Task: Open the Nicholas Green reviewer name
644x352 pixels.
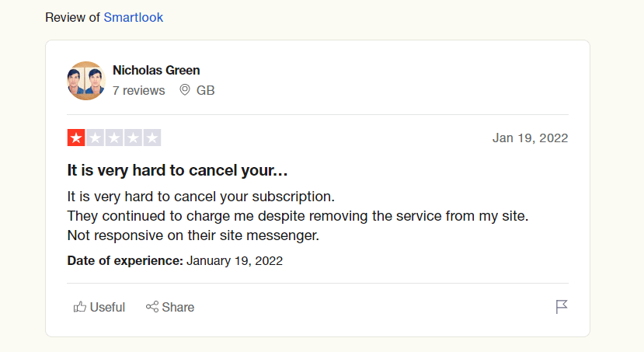Action: [x=156, y=71]
